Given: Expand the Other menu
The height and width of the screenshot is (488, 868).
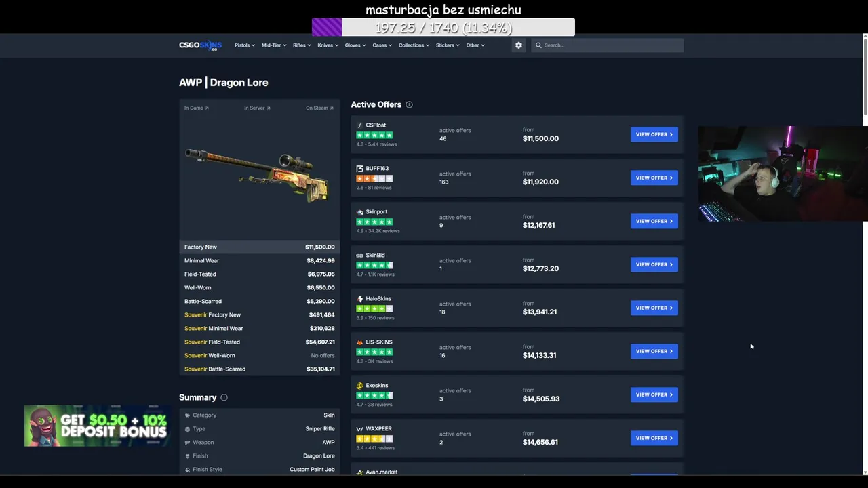Looking at the screenshot, I should (475, 45).
